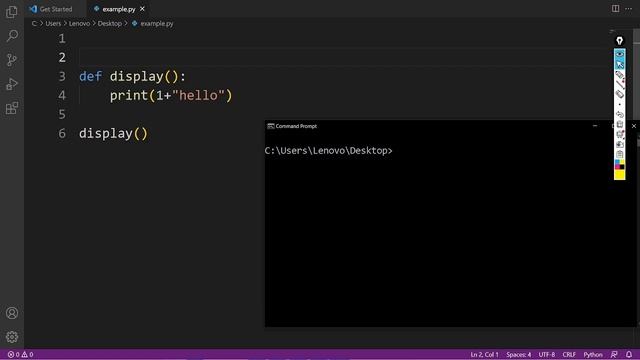
Task: Click the Epic Pen lightbulb logo icon
Action: [620, 41]
